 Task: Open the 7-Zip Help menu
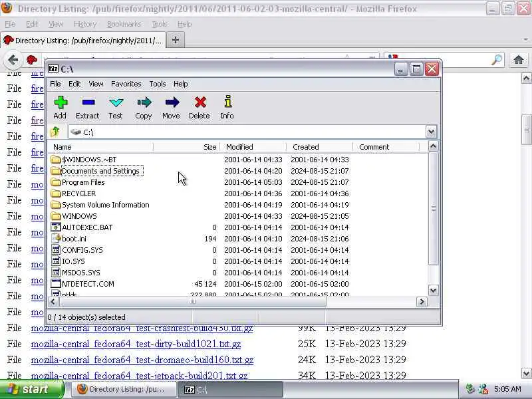click(180, 84)
